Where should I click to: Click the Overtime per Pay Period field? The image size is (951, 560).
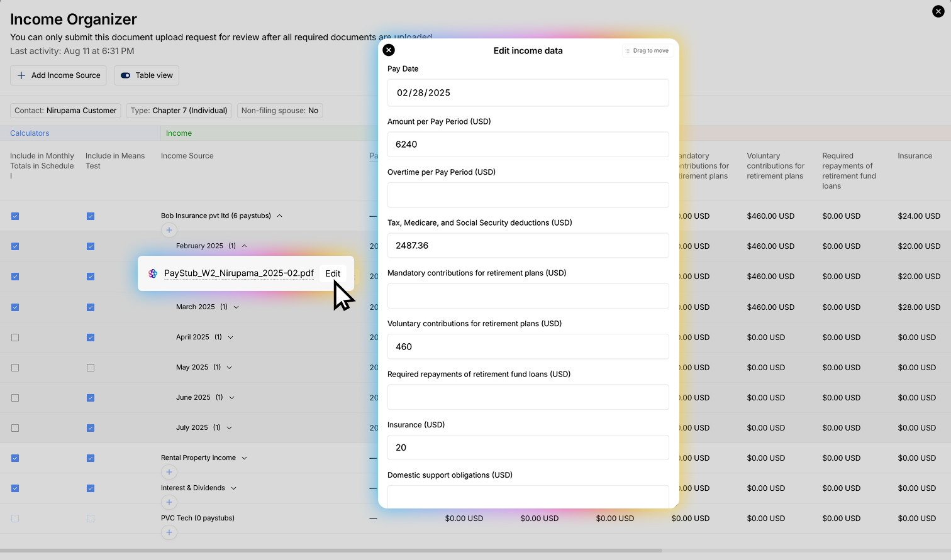pos(528,195)
